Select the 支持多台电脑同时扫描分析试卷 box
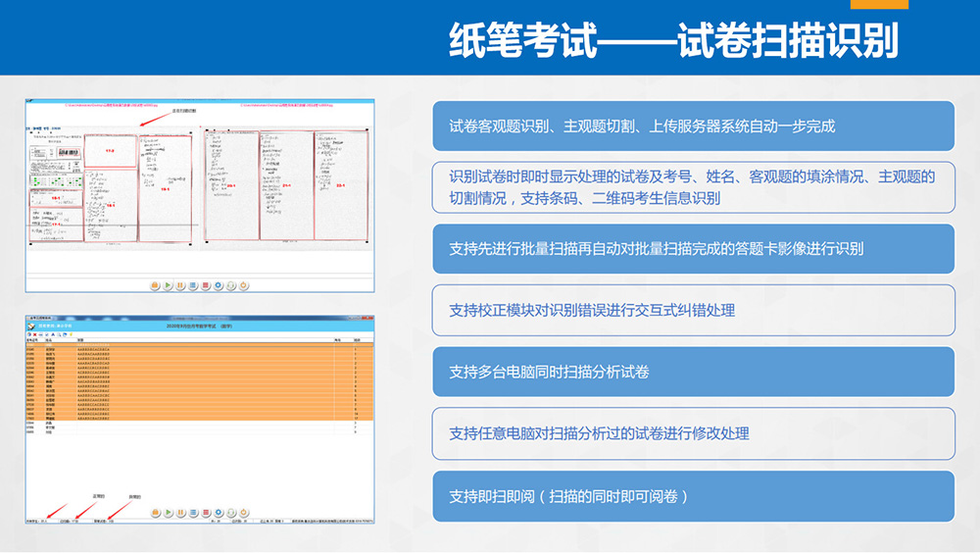This screenshot has height=553, width=980. pyautogui.click(x=693, y=372)
